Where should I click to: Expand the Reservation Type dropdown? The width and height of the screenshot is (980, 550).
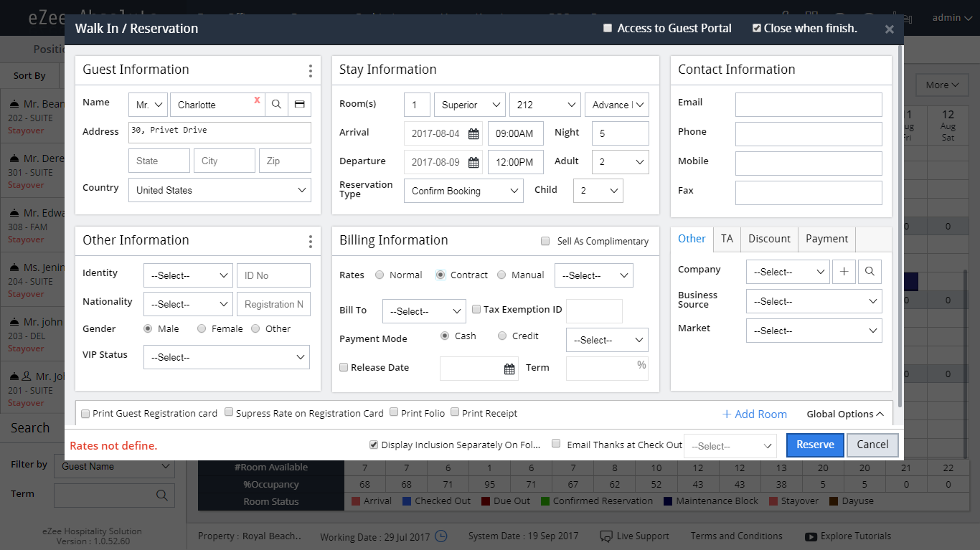(x=463, y=191)
